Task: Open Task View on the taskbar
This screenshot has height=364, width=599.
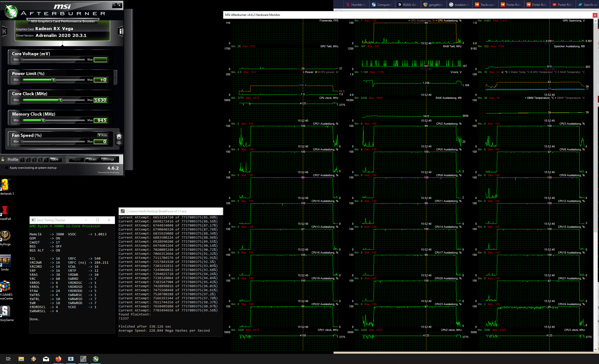Action: [8, 359]
